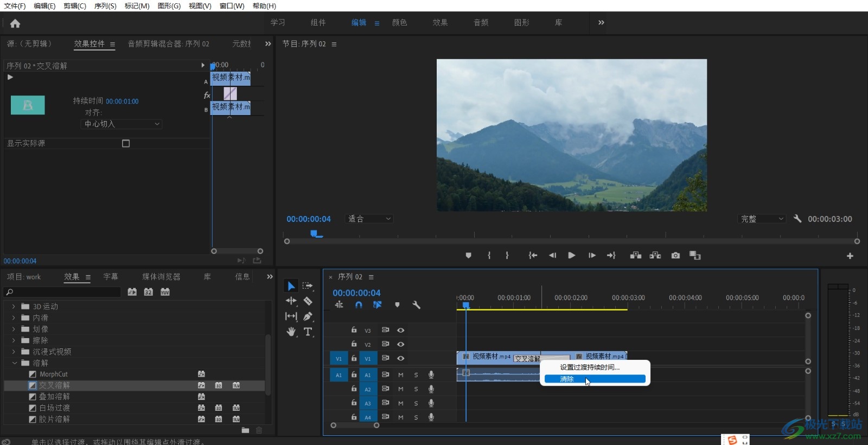
Task: Select the Slip tool
Action: [x=291, y=316]
